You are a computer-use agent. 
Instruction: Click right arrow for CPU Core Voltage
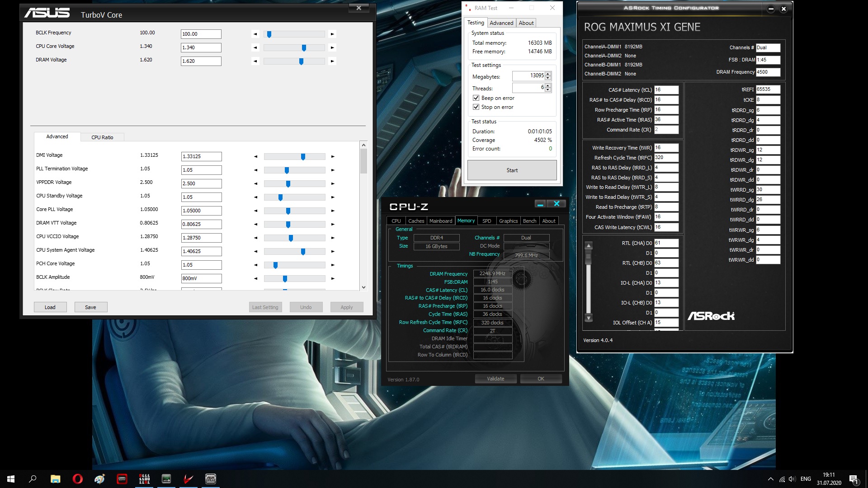click(x=332, y=47)
